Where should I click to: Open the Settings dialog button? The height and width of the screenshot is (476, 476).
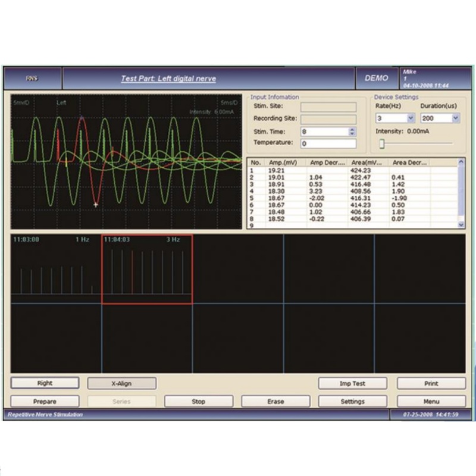point(352,401)
